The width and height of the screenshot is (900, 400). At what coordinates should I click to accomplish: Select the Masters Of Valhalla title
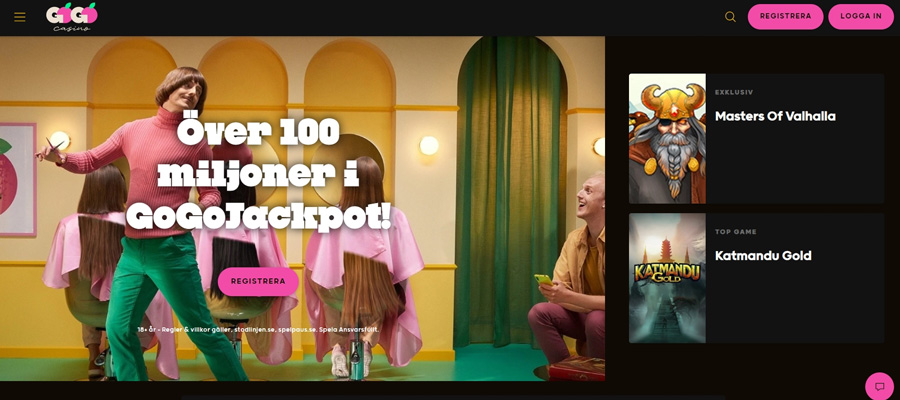point(775,116)
